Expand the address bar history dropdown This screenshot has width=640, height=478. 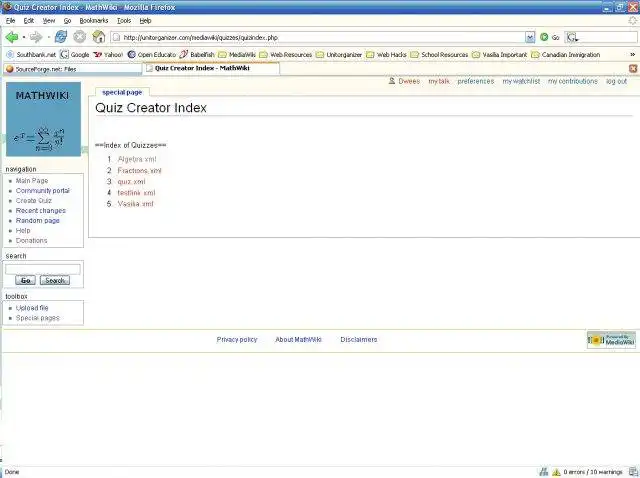tap(530, 37)
